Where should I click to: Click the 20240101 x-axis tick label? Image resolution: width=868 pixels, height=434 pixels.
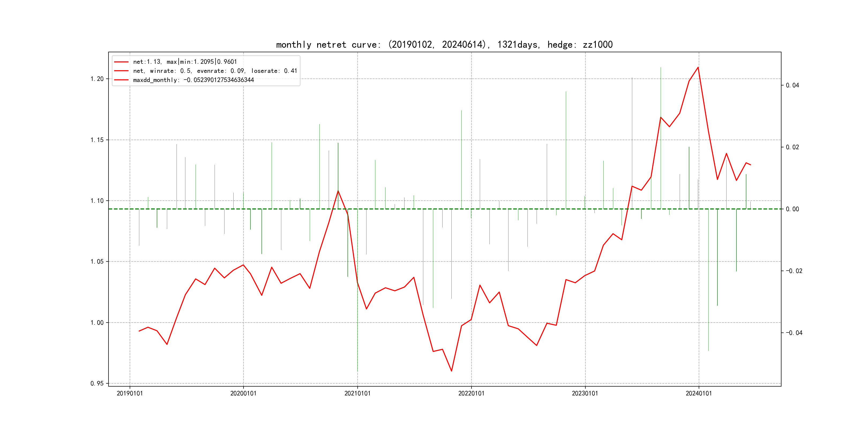tap(698, 393)
